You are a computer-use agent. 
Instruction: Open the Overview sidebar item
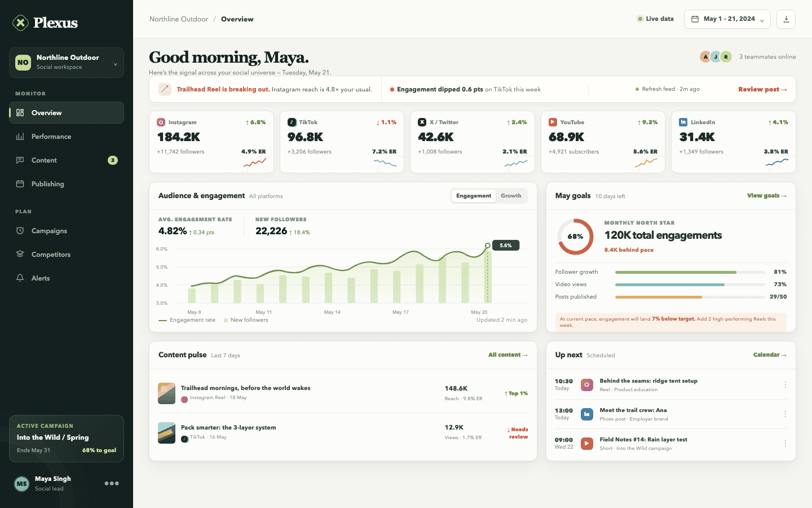[x=67, y=113]
